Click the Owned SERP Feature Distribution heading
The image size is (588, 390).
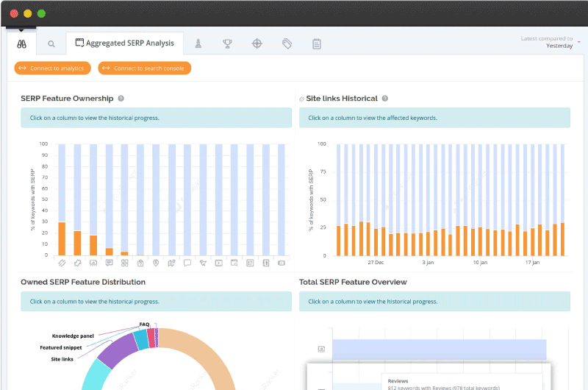click(x=83, y=282)
